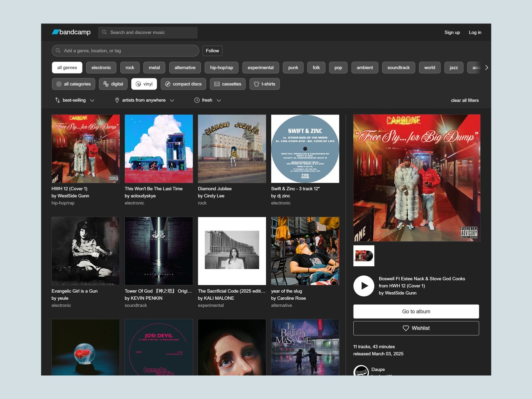This screenshot has height=399, width=532.
Task: Expand the artists from anywhere dropdown
Action: click(144, 100)
